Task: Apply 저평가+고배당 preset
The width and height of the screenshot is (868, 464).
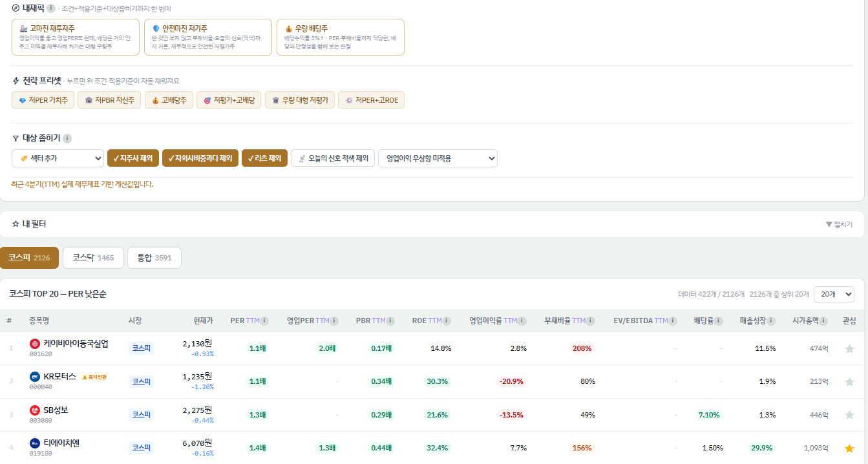Action: [x=229, y=100]
